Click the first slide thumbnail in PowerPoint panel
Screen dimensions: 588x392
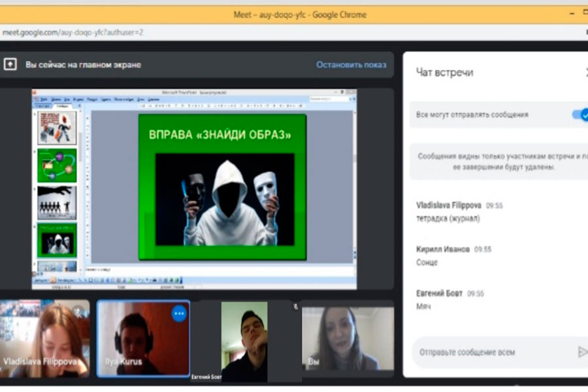coord(57,127)
